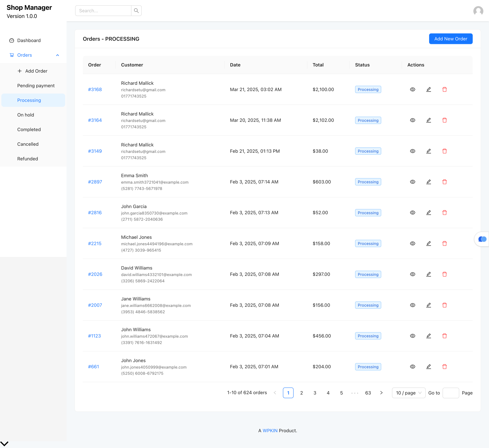The height and width of the screenshot is (448, 489).
Task: Open On hold orders
Action: point(33,115)
